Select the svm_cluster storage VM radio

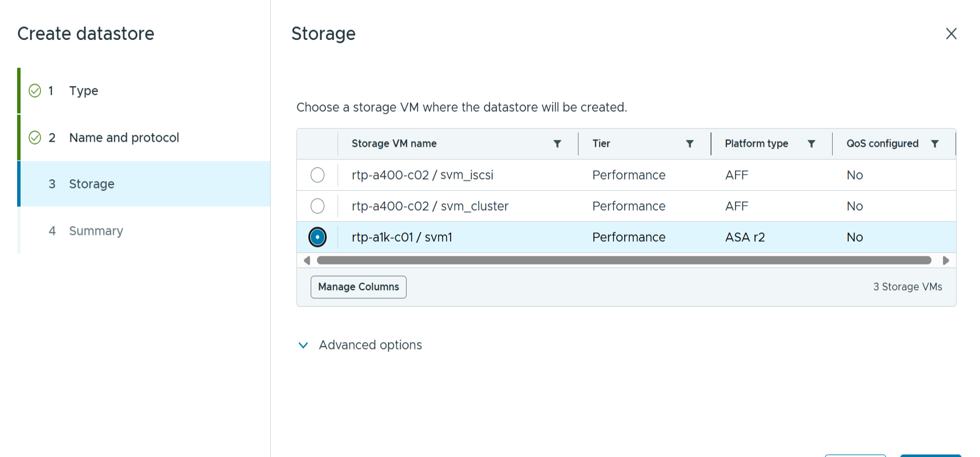318,206
